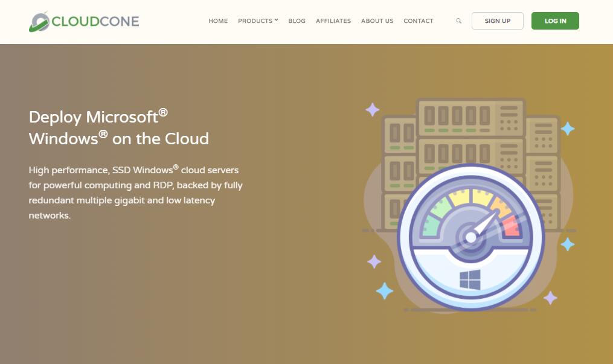613x364 pixels.
Task: Click the SIGN UP button
Action: (x=498, y=21)
